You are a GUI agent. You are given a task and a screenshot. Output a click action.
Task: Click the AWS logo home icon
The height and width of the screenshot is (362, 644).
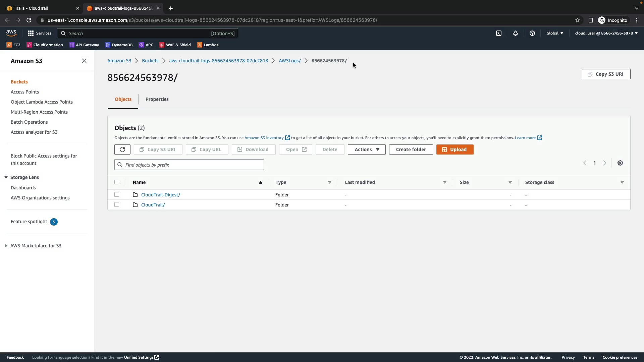(11, 33)
